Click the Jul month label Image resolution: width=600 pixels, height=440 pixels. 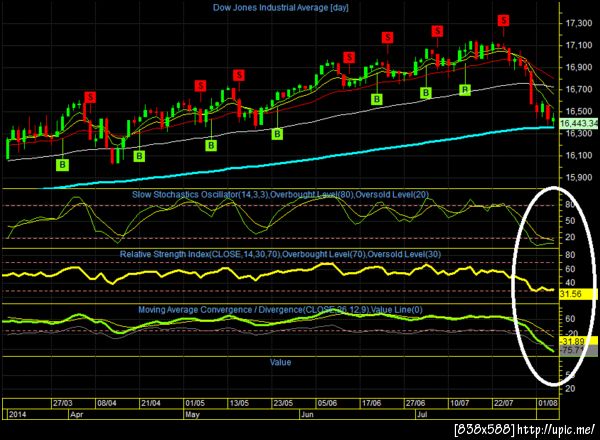(x=422, y=414)
